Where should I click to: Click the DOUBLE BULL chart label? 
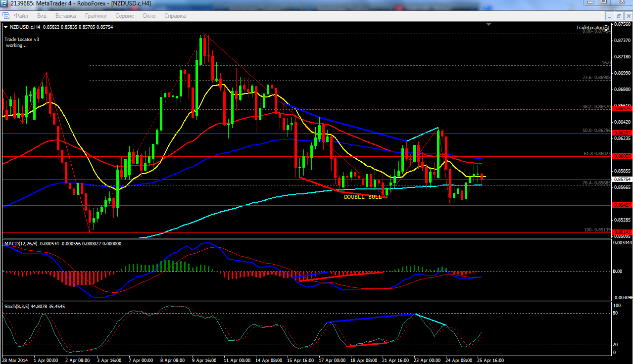point(363,197)
